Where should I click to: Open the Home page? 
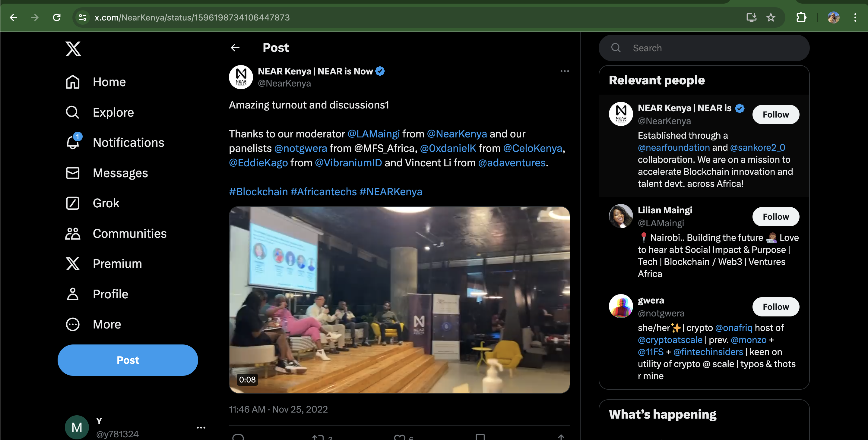pyautogui.click(x=96, y=82)
